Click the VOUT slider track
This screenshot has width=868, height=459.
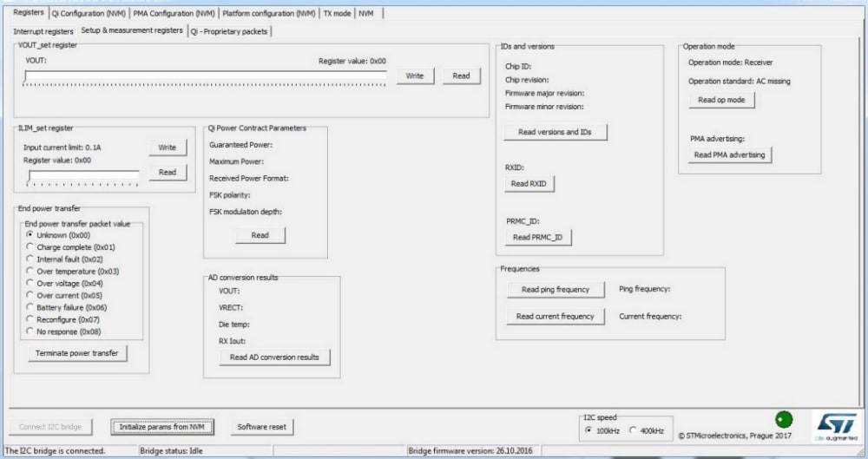(x=205, y=77)
